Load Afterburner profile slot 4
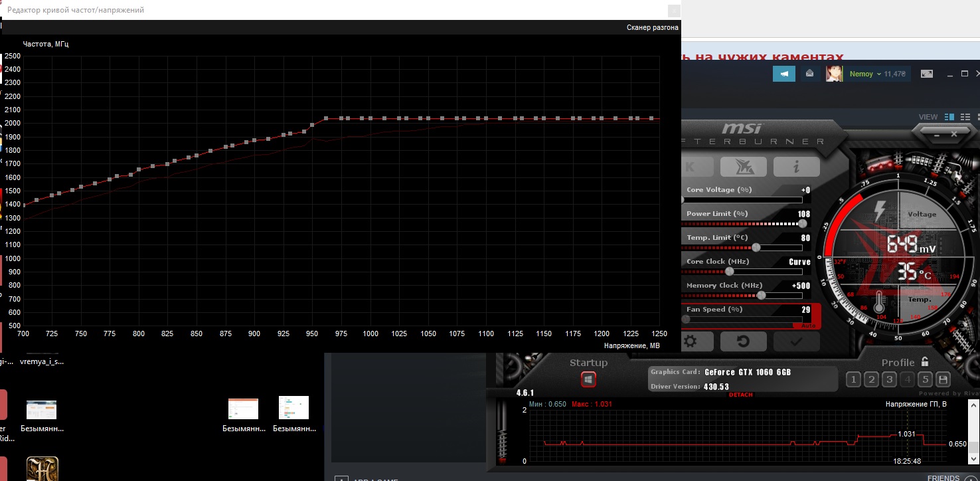 tap(907, 380)
